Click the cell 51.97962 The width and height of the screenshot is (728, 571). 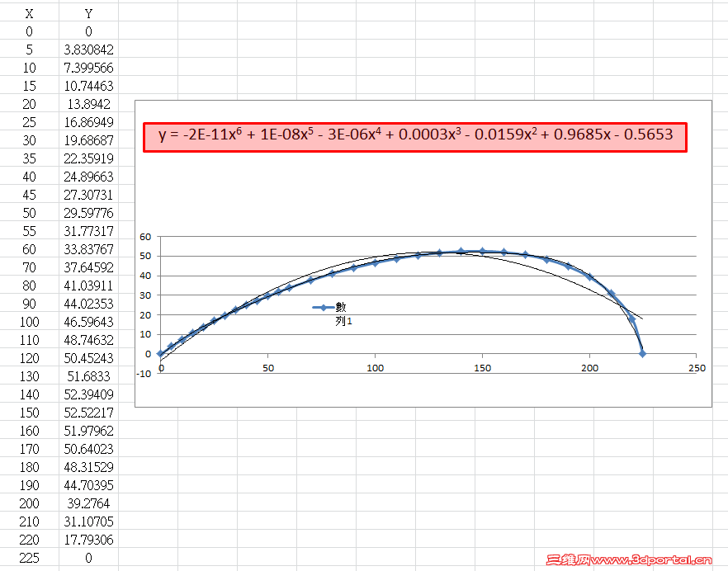click(x=88, y=431)
